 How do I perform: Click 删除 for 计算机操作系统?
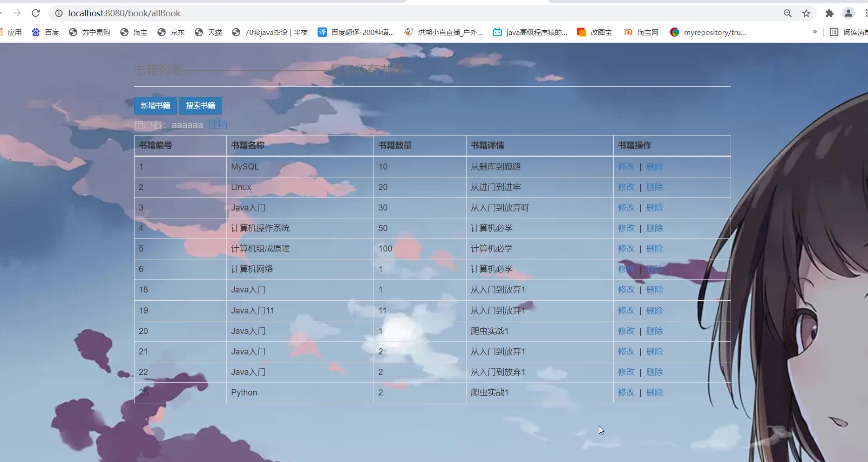(x=654, y=228)
